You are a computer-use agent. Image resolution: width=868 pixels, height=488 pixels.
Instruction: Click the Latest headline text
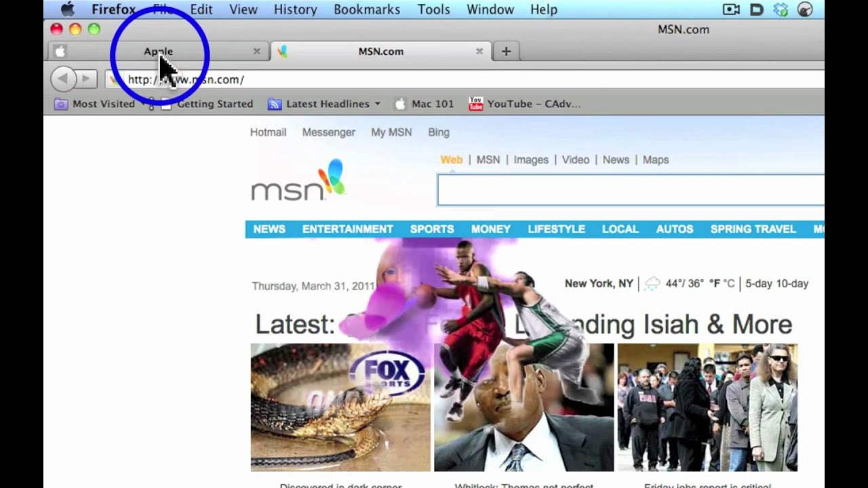click(x=524, y=325)
